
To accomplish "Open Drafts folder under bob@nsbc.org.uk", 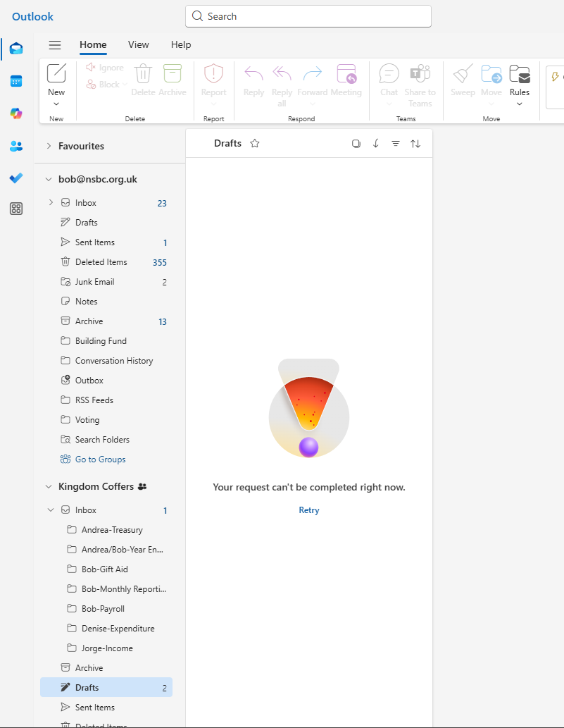I will 106,223.
